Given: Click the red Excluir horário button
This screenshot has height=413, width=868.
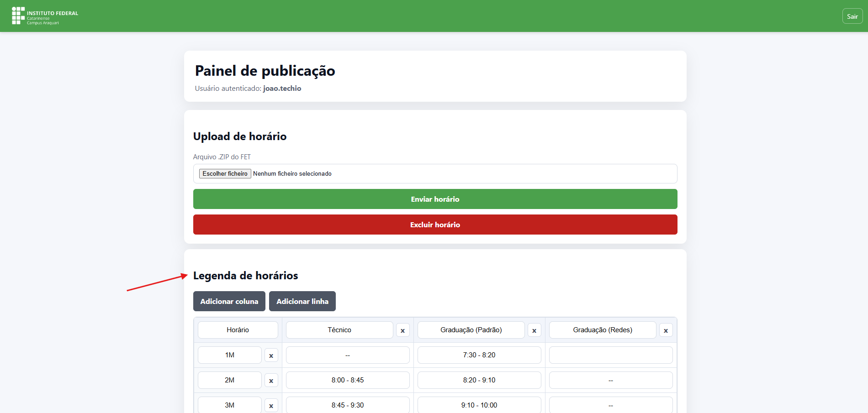Looking at the screenshot, I should (435, 225).
